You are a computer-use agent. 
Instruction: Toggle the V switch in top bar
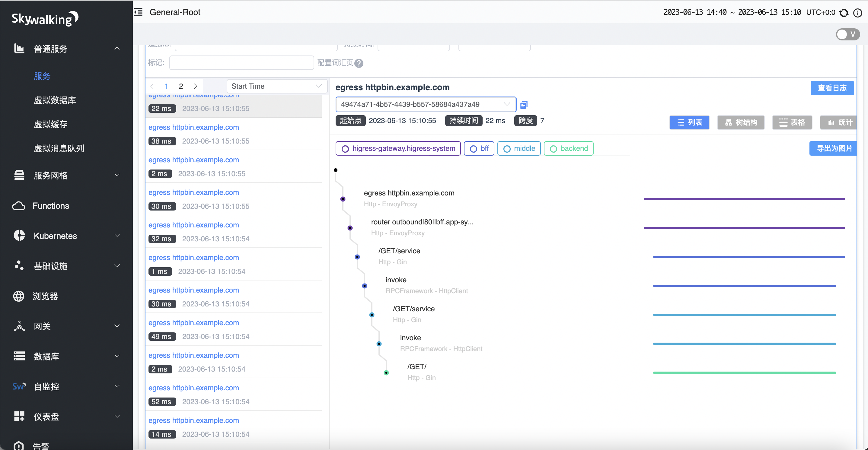(847, 34)
